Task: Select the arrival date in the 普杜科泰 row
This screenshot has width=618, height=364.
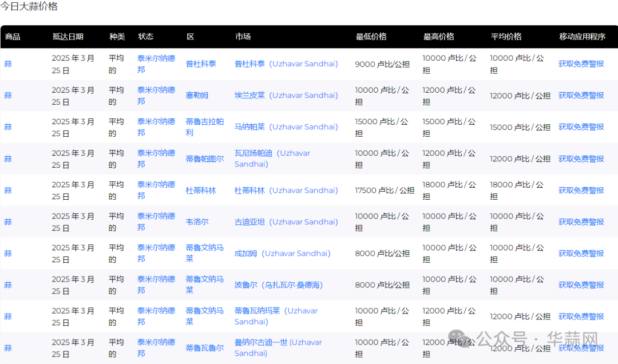Action: click(x=73, y=64)
